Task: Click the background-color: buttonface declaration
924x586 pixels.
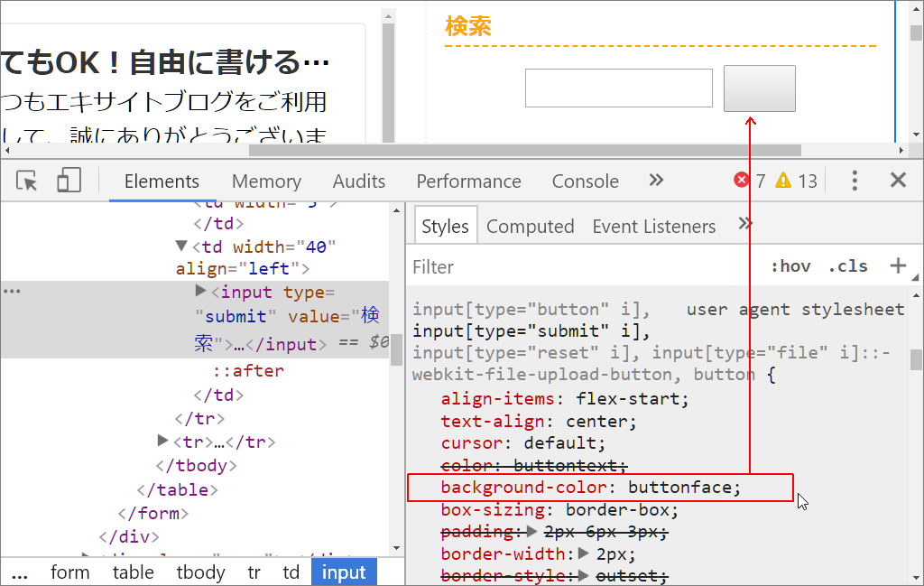Action: coord(590,488)
